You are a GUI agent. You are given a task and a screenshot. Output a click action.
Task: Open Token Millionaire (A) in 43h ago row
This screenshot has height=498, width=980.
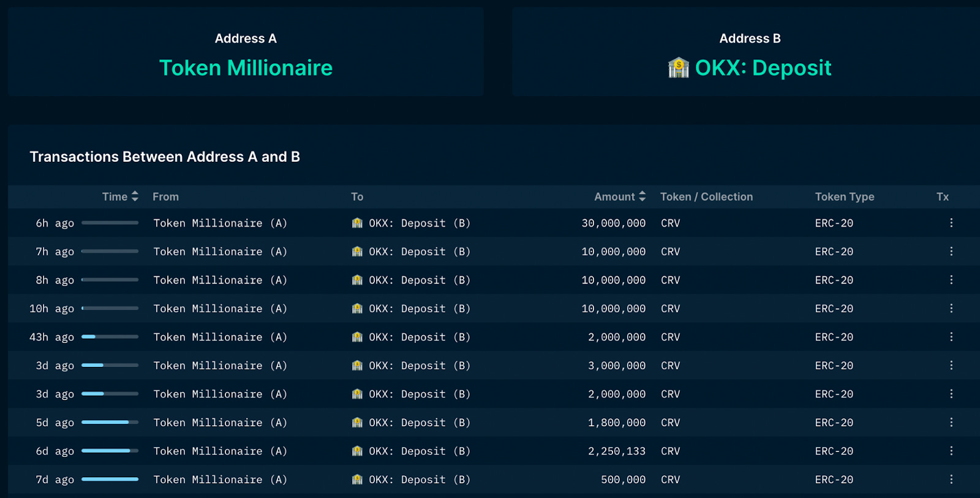click(x=221, y=337)
